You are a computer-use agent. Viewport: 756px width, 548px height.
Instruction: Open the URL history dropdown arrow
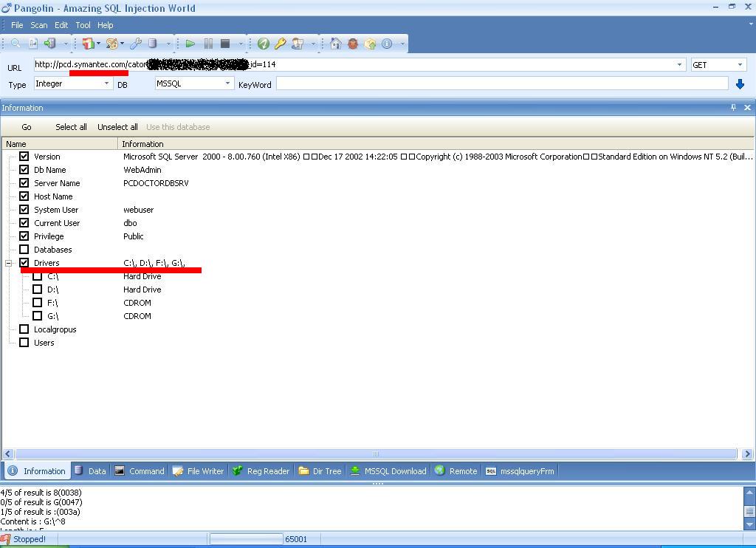pos(679,64)
